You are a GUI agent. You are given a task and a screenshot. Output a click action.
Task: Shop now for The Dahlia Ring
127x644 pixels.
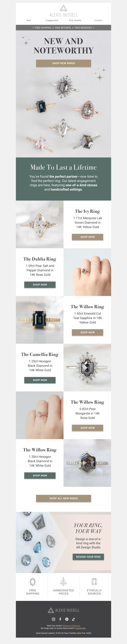(40, 285)
